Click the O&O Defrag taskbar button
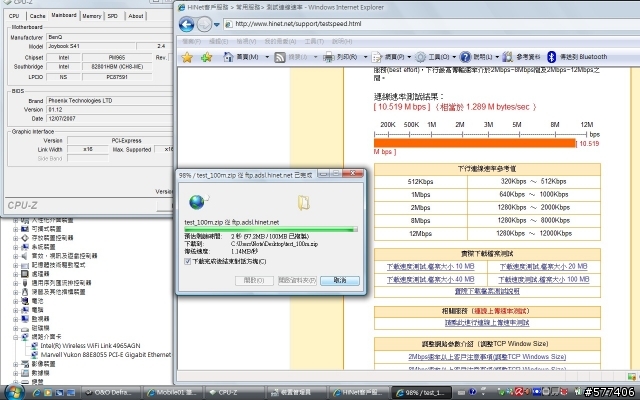The height and width of the screenshot is (400, 640). [x=111, y=393]
